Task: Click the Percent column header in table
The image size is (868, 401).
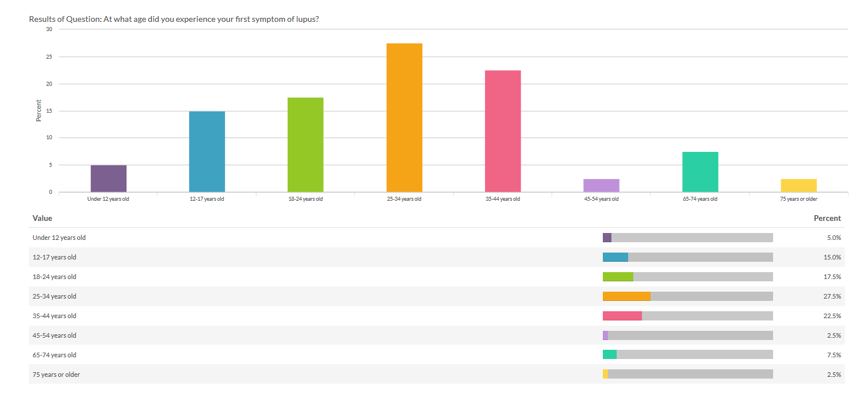Action: (x=827, y=218)
